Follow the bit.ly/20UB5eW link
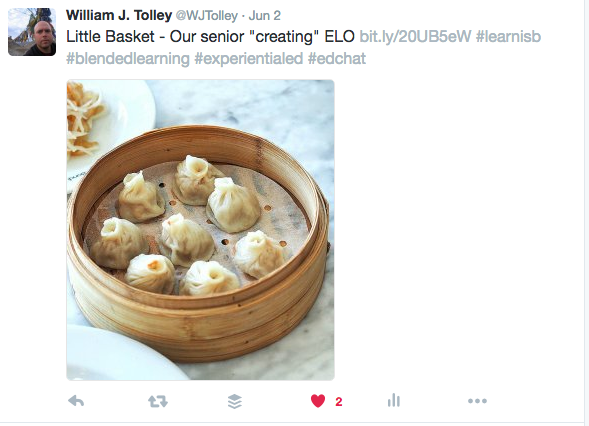Viewport: 589px width, 426px height. click(x=415, y=36)
